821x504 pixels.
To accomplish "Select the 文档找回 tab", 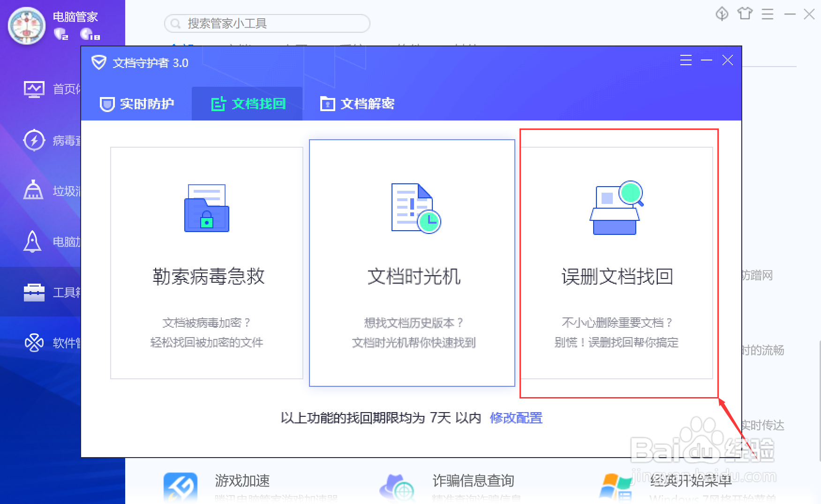I will [248, 104].
